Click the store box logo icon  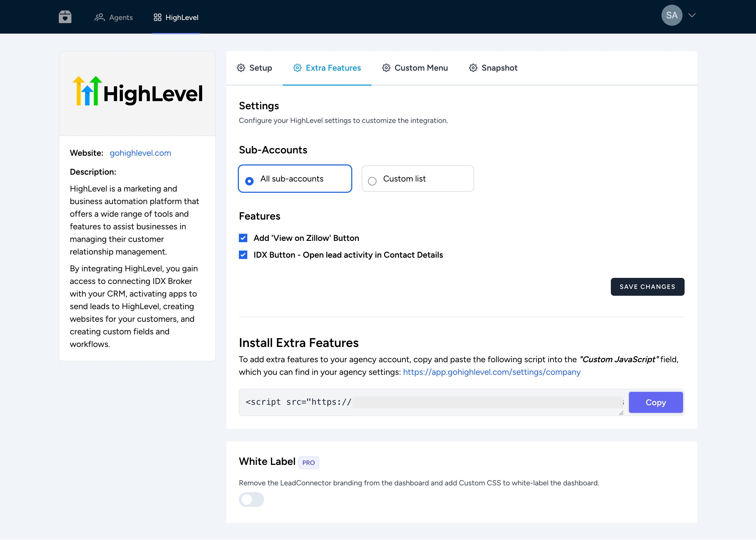(x=65, y=17)
